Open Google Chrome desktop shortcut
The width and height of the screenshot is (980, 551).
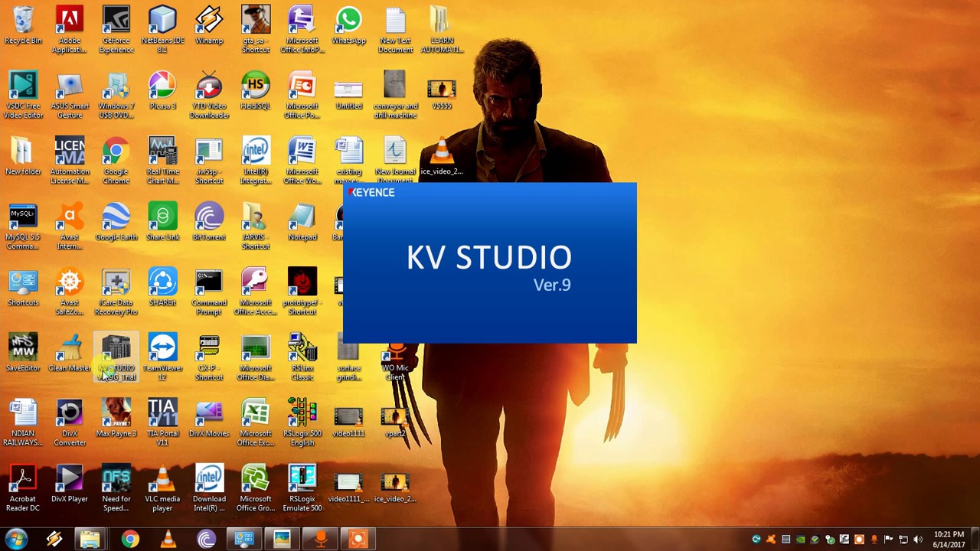point(116,161)
